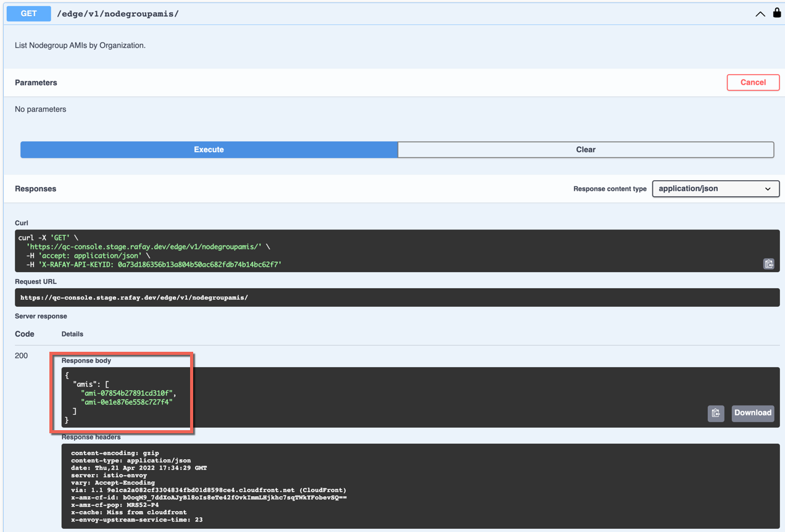Click the authorization lock icon
This screenshot has height=532, width=785.
776,12
